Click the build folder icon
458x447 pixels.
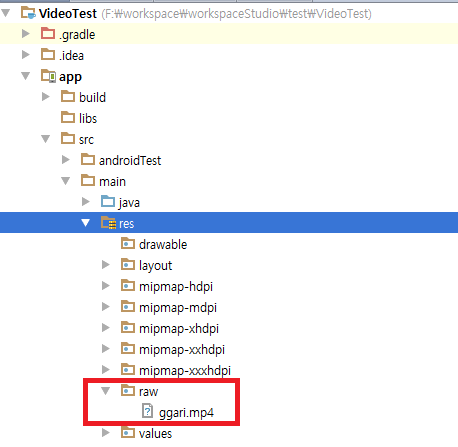(68, 96)
